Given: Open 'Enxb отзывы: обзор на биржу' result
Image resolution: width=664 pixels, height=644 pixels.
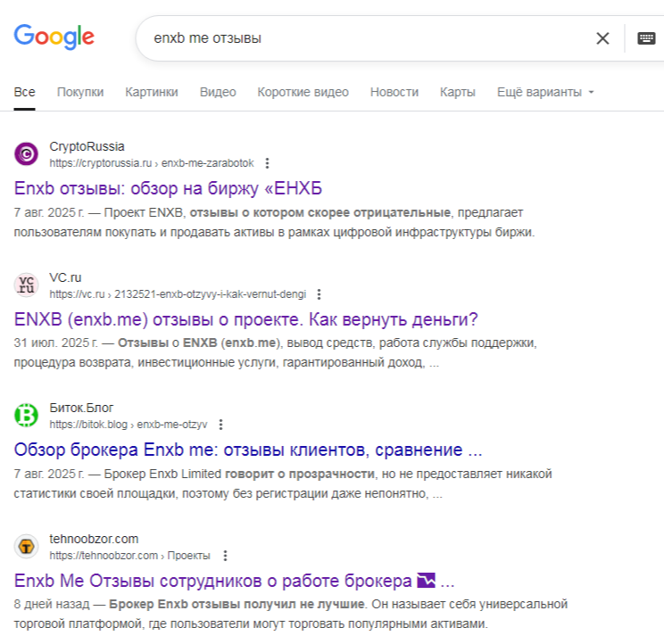Looking at the screenshot, I should [x=168, y=188].
